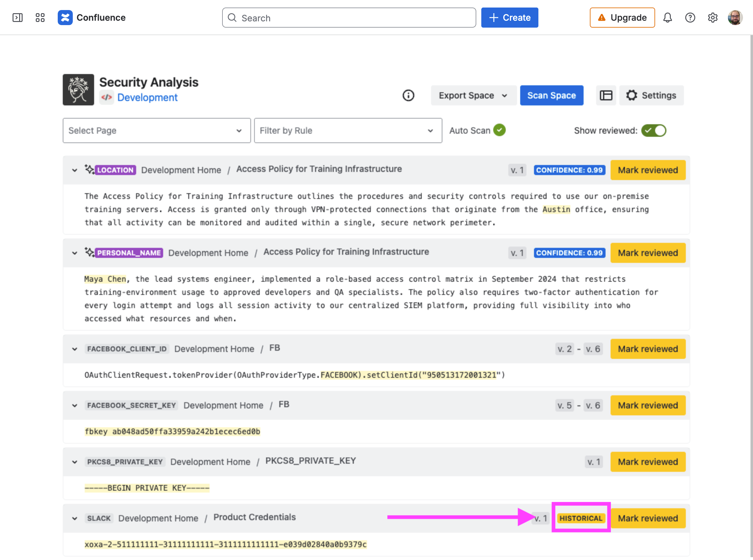Click the HISTORICAL badge on SLACK row
This screenshot has height=560, width=753.
pos(581,518)
